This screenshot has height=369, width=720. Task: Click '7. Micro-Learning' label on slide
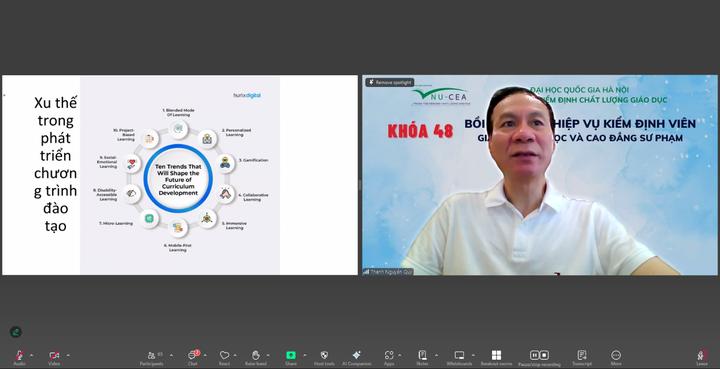(x=116, y=224)
